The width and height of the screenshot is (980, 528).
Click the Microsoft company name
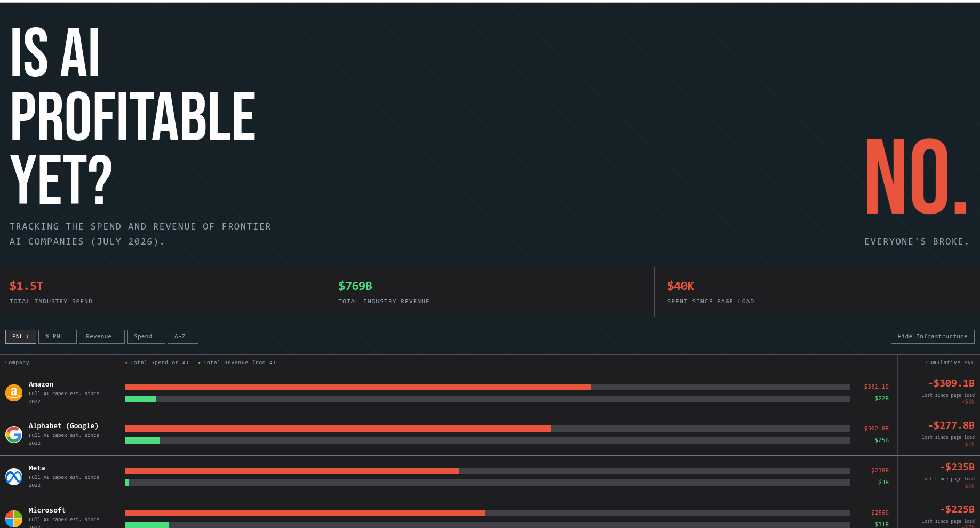[47, 510]
